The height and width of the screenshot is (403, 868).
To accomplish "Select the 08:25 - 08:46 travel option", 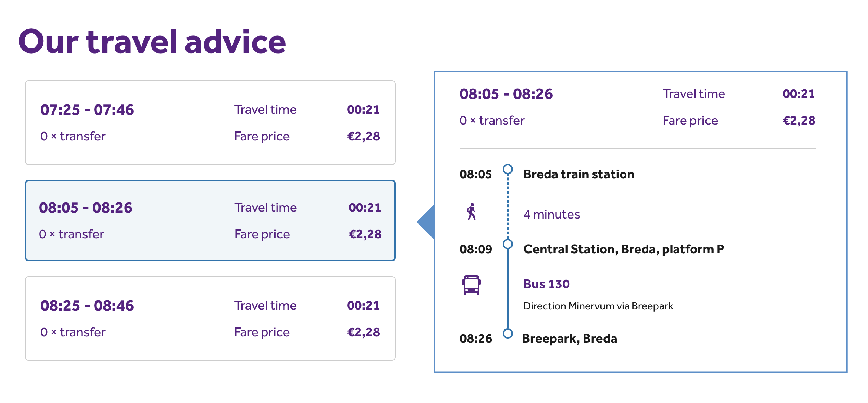I will (x=210, y=318).
